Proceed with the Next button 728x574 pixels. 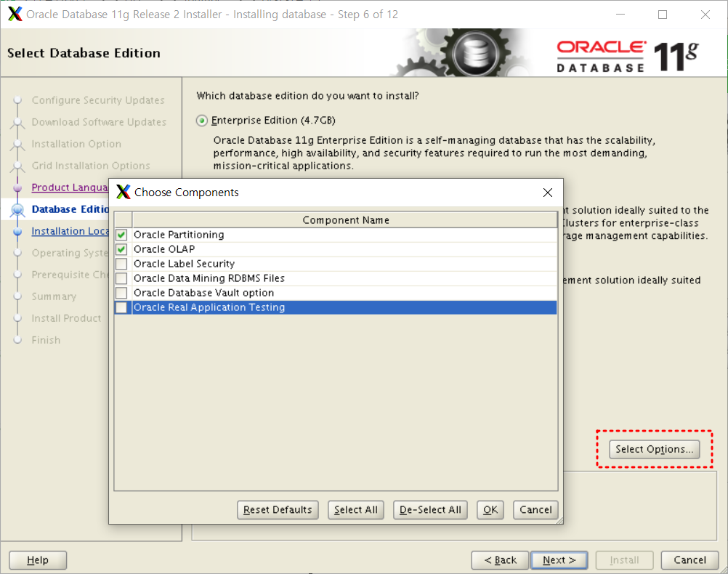[x=559, y=560]
